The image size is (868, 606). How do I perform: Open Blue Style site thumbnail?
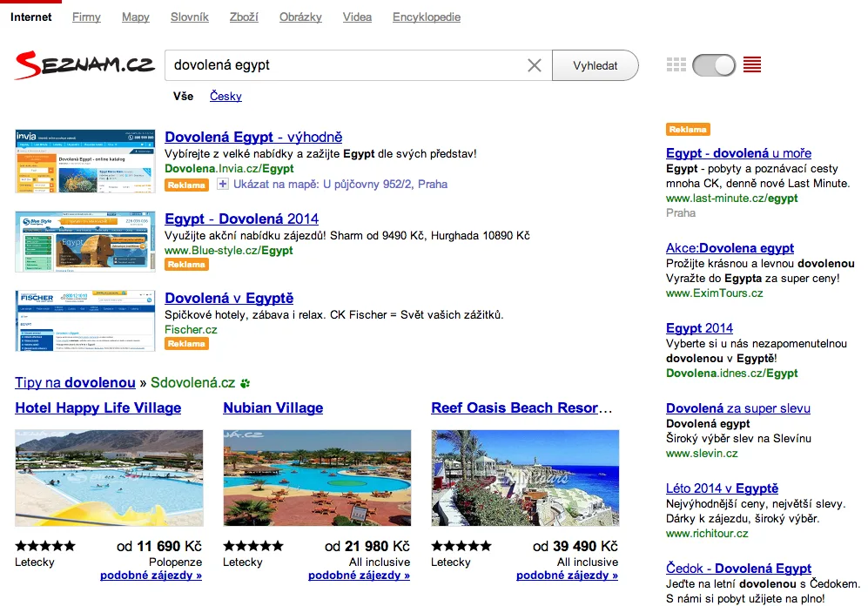85,241
